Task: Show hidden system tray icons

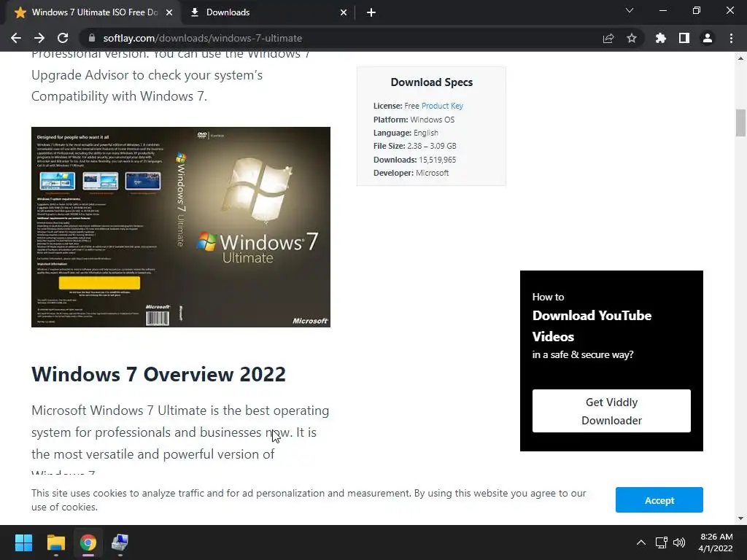Action: tap(641, 542)
